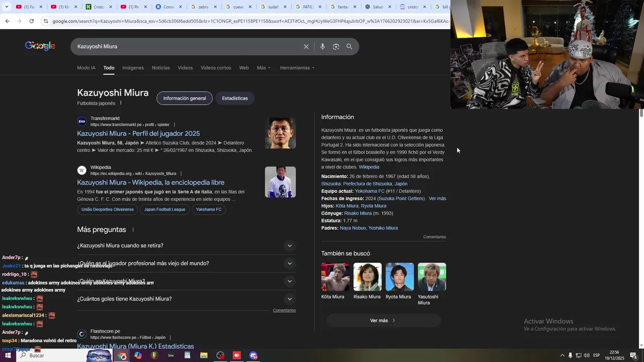
Task: Show hidden tray icons chevron
Action: (x=562, y=355)
